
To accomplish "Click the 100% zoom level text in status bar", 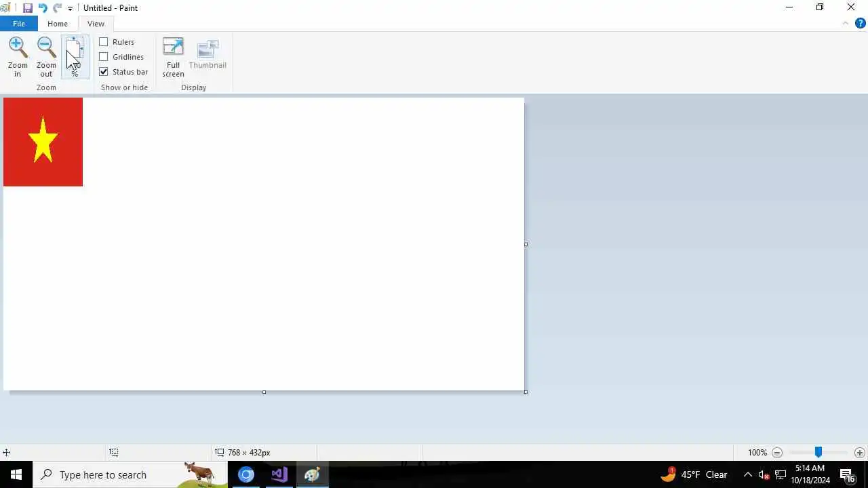I will click(757, 453).
